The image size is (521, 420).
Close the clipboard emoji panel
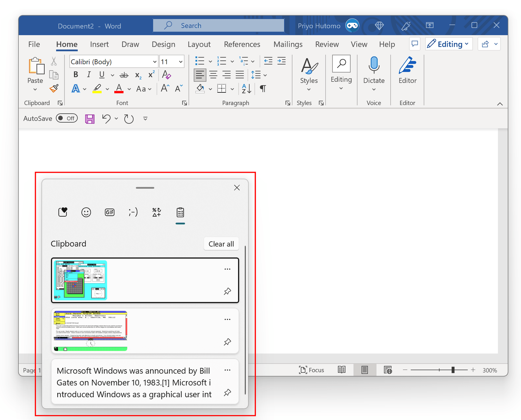pos(237,188)
